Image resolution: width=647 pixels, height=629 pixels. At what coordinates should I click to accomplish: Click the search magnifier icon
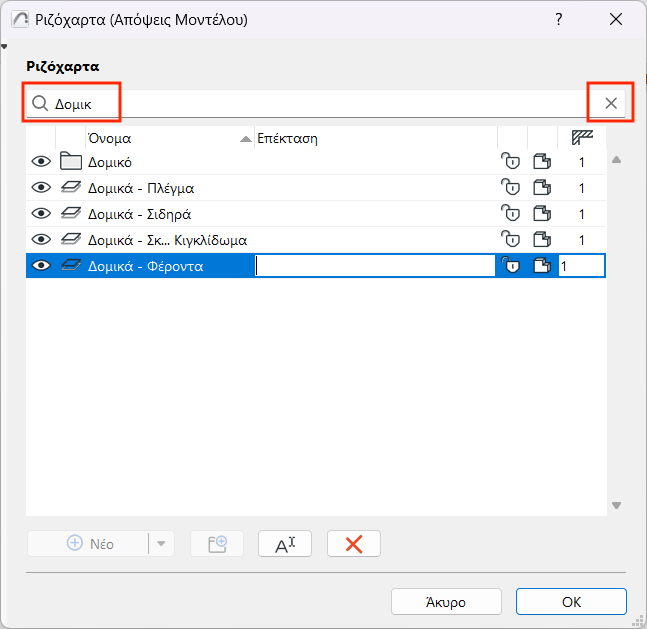pos(41,103)
